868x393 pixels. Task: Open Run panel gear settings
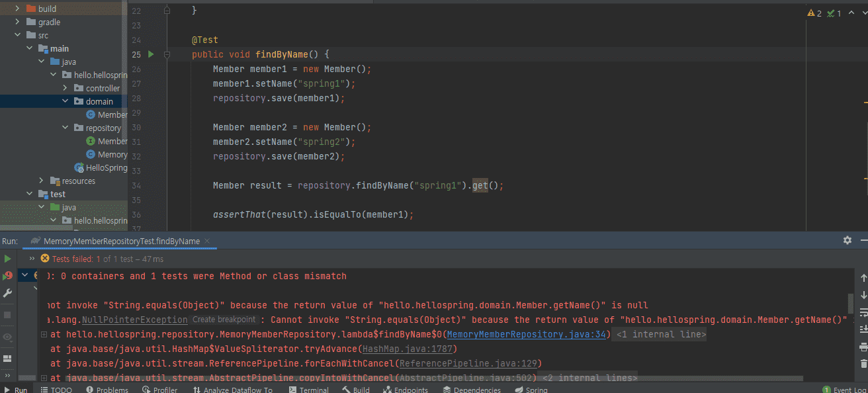[x=847, y=241]
